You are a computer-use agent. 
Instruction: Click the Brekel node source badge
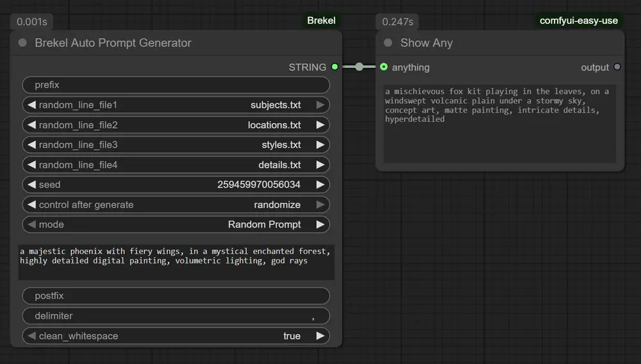[321, 21]
